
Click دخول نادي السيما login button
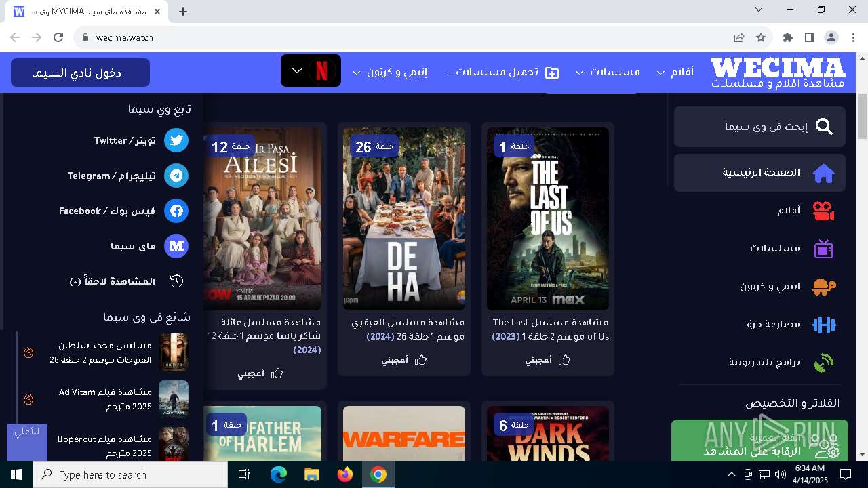(80, 73)
